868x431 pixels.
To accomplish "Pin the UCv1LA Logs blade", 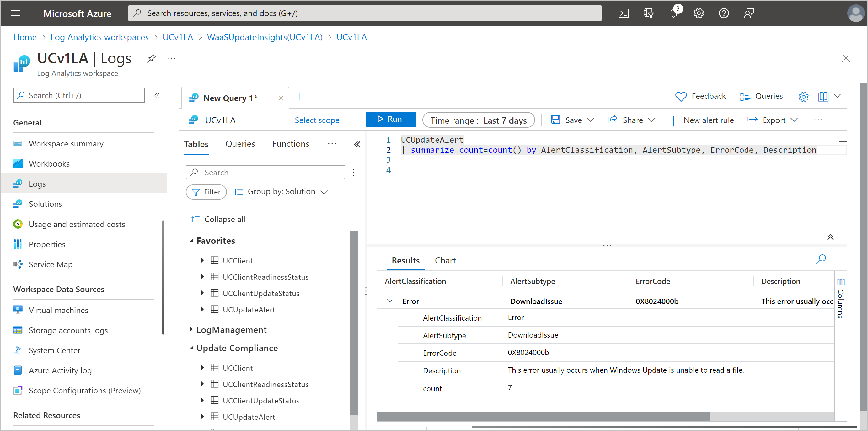I will pyautogui.click(x=151, y=59).
